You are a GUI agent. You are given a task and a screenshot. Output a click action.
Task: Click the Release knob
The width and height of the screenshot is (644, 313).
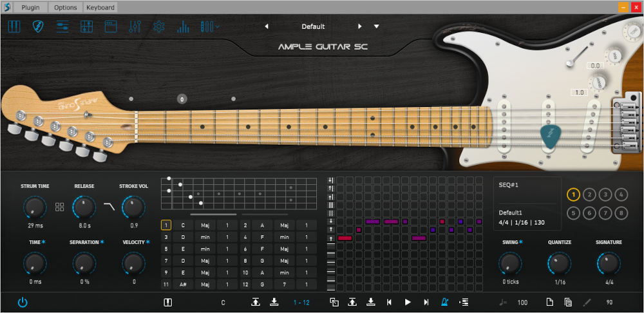click(x=84, y=207)
